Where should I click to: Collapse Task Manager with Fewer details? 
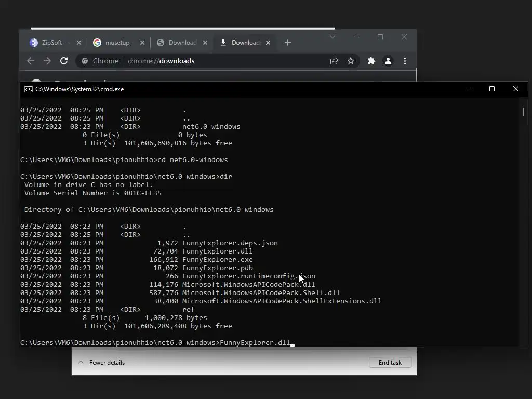pos(101,362)
